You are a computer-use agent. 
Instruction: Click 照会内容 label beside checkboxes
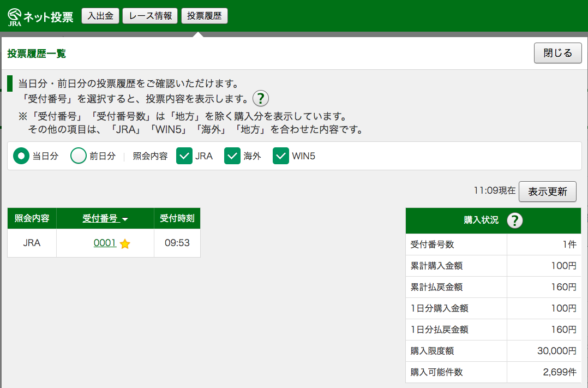[150, 156]
